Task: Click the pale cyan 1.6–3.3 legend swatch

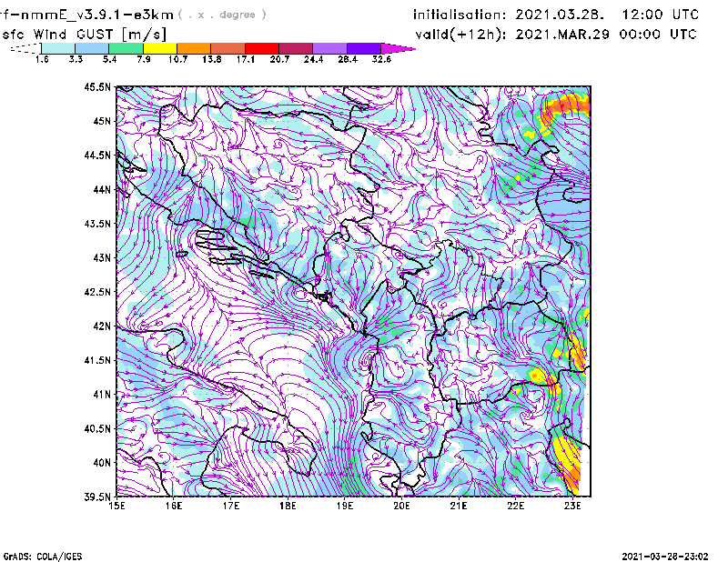Action: 58,48
